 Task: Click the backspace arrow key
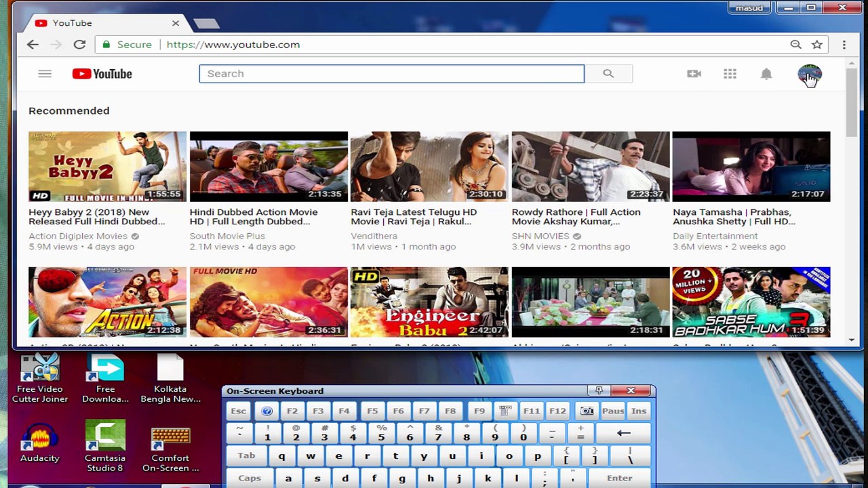(x=624, y=433)
